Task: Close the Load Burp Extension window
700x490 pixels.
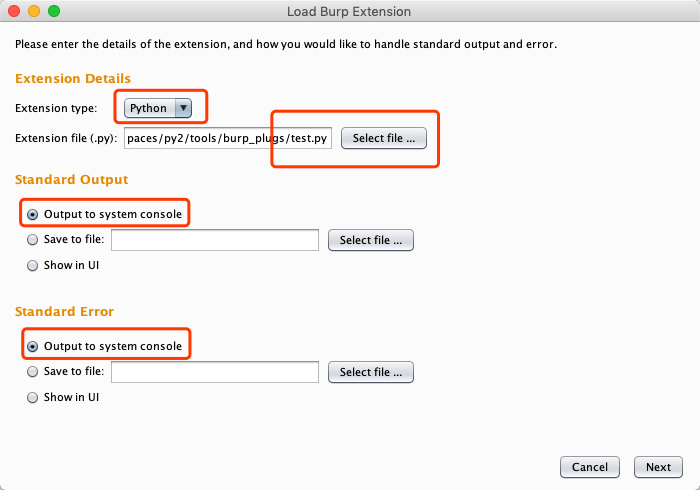Action: click(14, 11)
